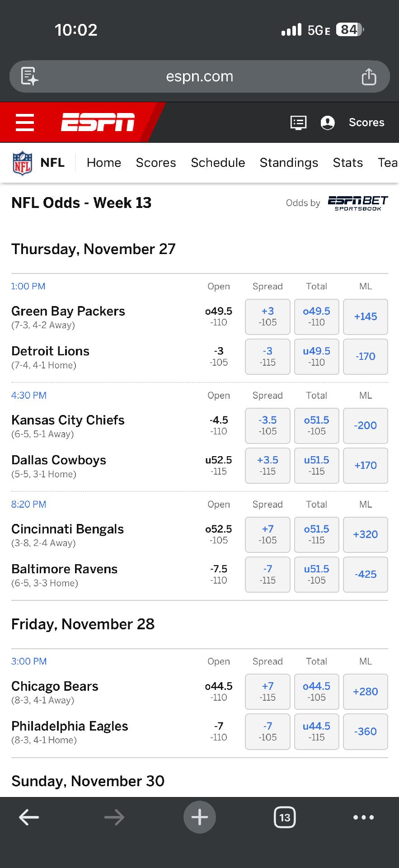Open the reader mode icon in address bar
This screenshot has height=868, width=399.
(30, 76)
